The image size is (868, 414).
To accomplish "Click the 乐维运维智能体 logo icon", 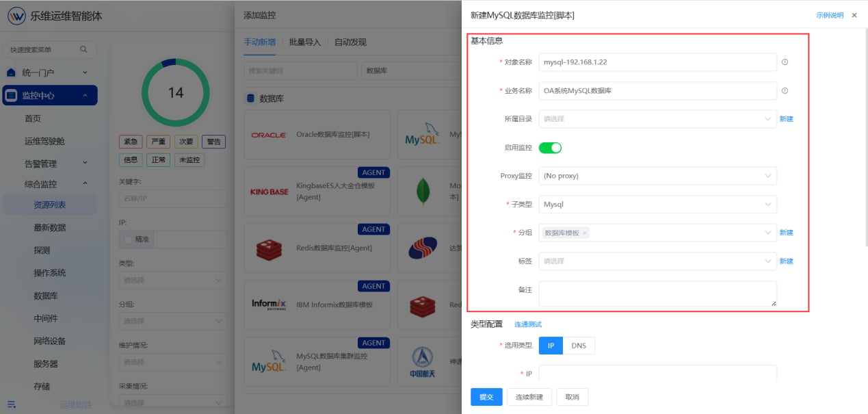I will (x=16, y=15).
